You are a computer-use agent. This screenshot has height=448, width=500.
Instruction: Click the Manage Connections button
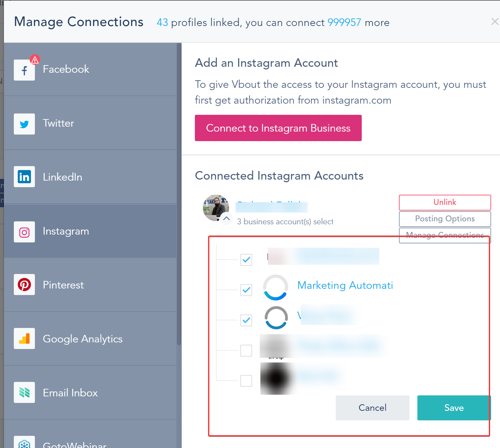[x=445, y=235]
